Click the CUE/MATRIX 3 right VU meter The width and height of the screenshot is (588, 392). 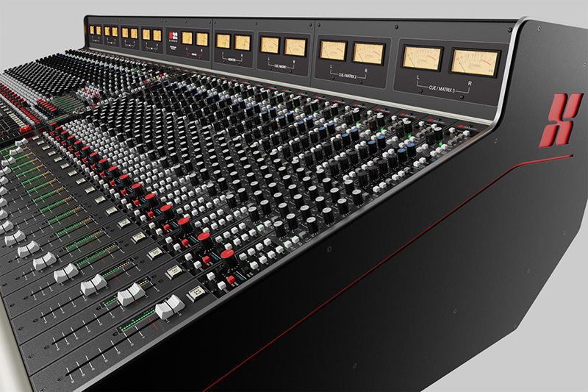(x=474, y=63)
